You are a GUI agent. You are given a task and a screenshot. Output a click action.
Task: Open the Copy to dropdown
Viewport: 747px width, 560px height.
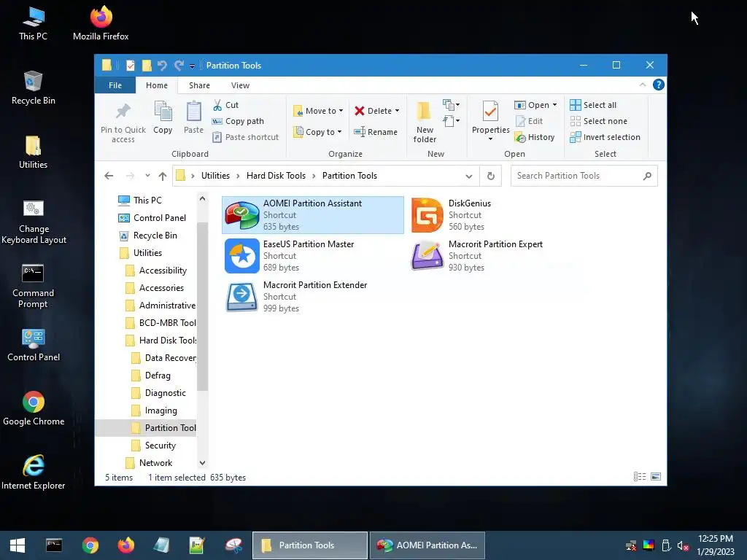(318, 132)
